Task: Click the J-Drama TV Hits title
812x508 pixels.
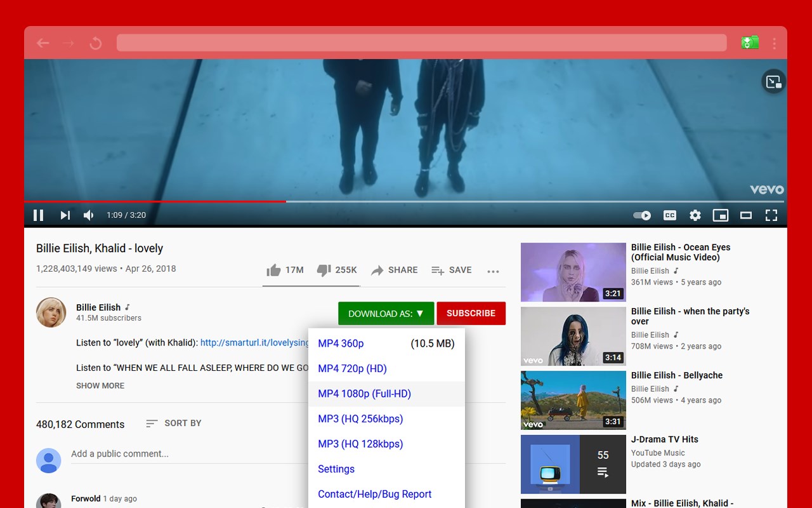Action: [664, 439]
